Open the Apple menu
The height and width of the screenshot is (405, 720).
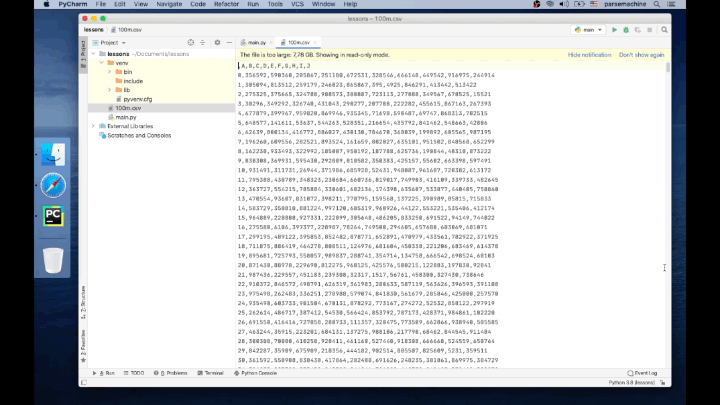point(46,4)
